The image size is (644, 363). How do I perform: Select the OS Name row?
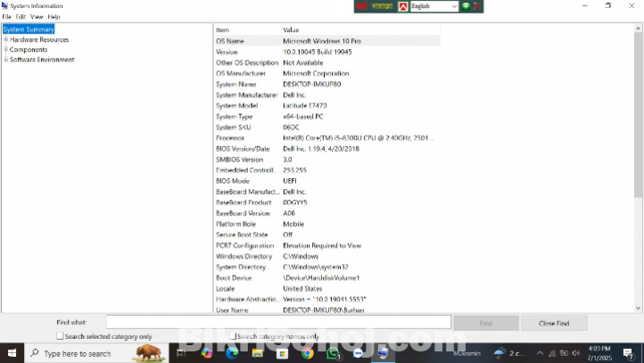coord(327,41)
